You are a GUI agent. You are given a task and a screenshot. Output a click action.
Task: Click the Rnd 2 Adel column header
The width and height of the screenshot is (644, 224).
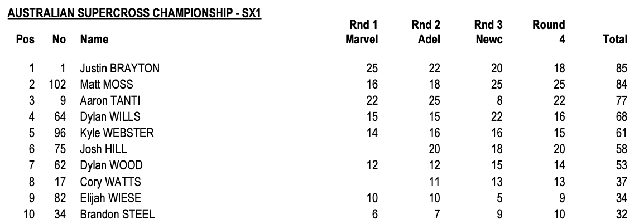pyautogui.click(x=426, y=32)
